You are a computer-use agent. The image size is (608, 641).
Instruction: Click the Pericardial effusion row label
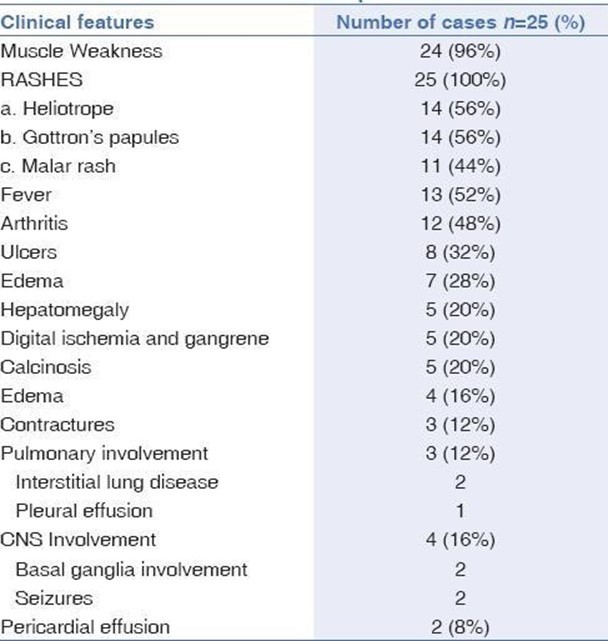(86, 627)
